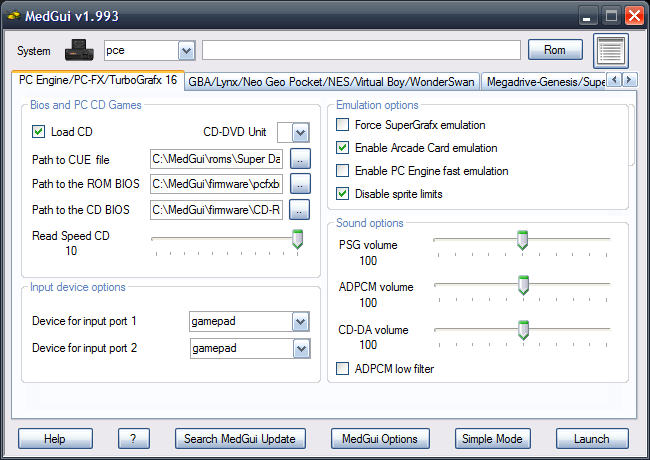The image size is (650, 460).
Task: Expand the CD-DVD Unit dropdown
Action: [x=300, y=132]
